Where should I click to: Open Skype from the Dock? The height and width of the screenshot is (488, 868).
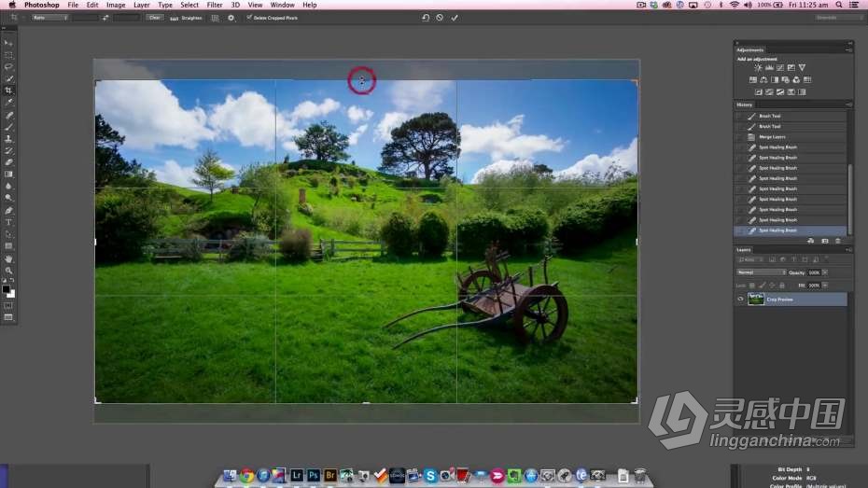[x=430, y=475]
